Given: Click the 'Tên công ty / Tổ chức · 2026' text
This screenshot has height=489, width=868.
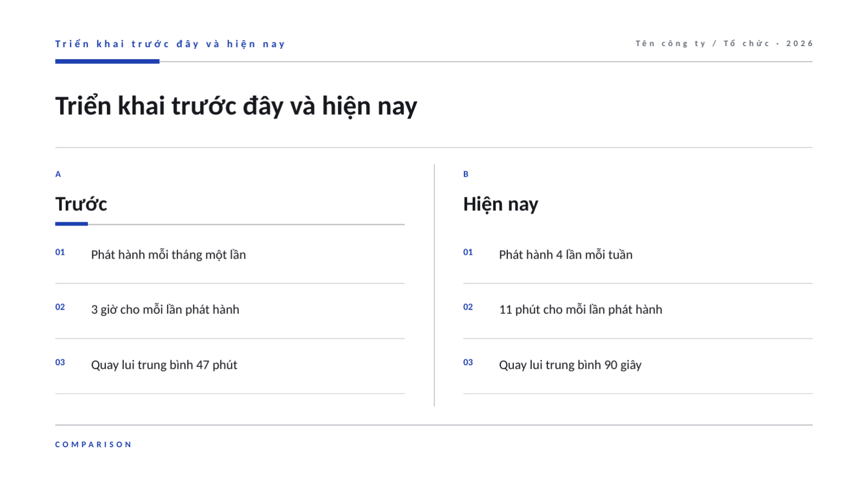Looking at the screenshot, I should (724, 43).
